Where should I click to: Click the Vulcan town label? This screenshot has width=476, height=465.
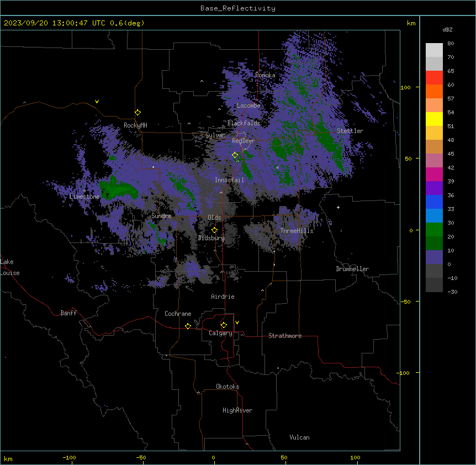300,437
